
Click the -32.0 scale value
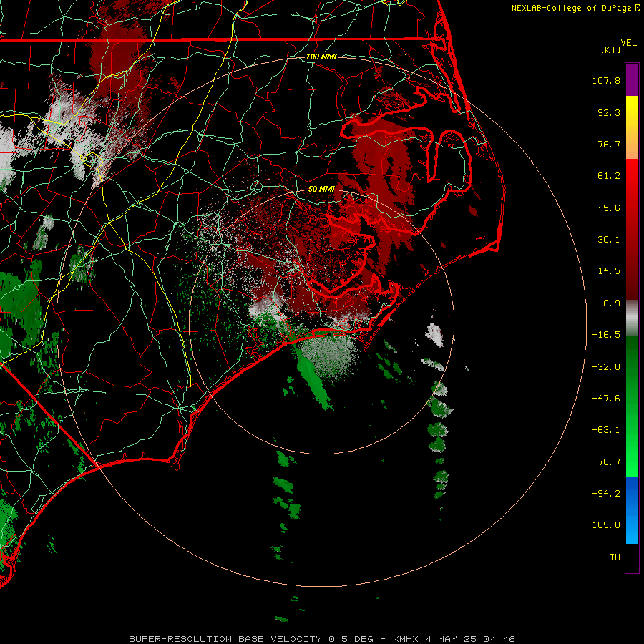(606, 367)
